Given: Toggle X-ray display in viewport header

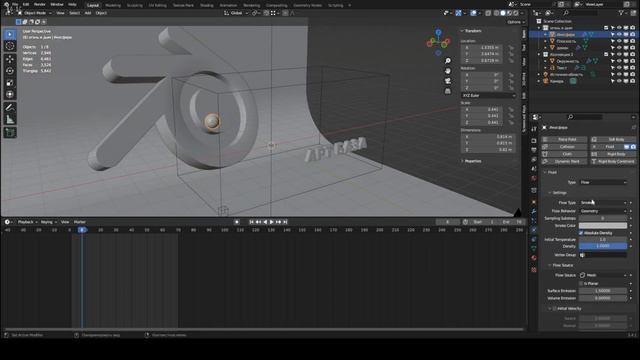Looking at the screenshot, I should (x=488, y=13).
